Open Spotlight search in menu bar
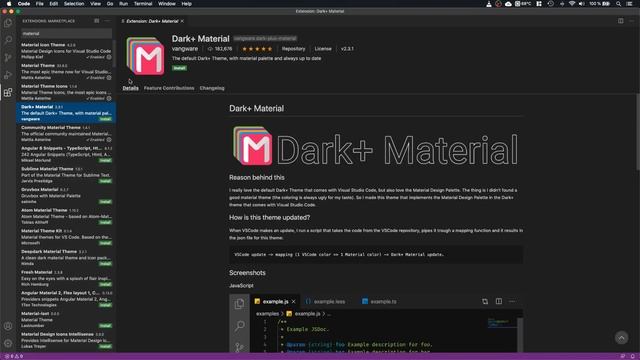640x360 pixels. 618,4
